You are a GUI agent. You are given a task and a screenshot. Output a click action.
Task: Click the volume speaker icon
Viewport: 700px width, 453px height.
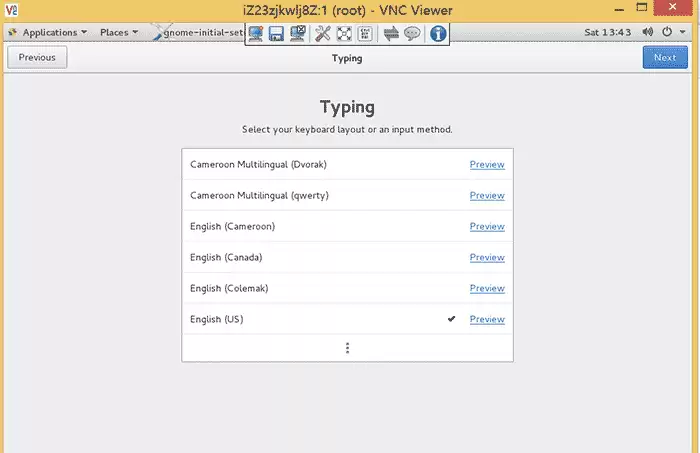(647, 32)
